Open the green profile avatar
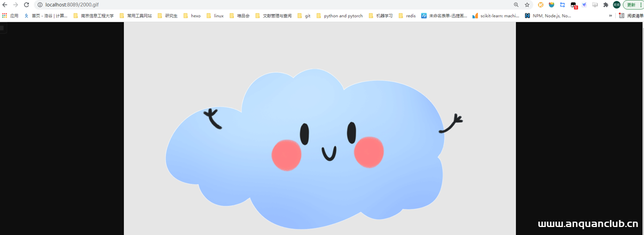The height and width of the screenshot is (235, 644). [x=617, y=5]
